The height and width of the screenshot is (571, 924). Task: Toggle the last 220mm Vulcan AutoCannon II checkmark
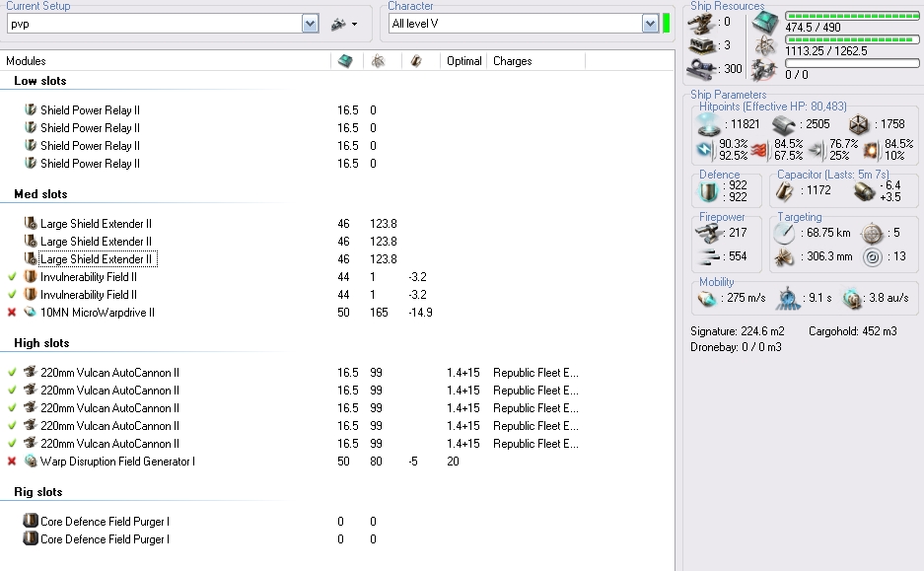click(x=12, y=443)
